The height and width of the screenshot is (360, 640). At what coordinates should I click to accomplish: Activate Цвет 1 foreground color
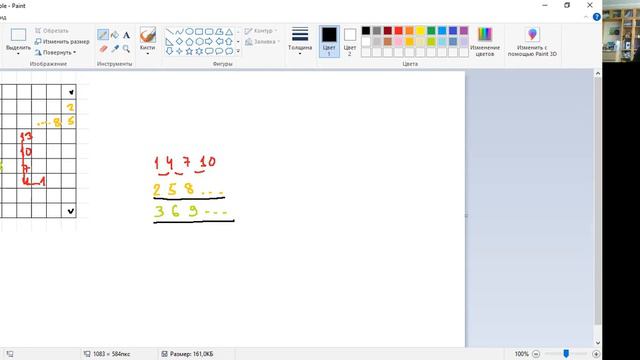click(x=329, y=42)
